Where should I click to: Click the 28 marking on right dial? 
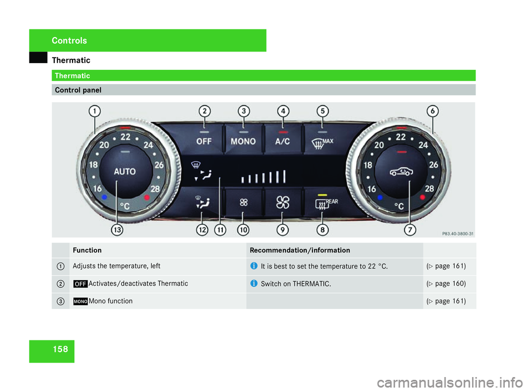(429, 189)
